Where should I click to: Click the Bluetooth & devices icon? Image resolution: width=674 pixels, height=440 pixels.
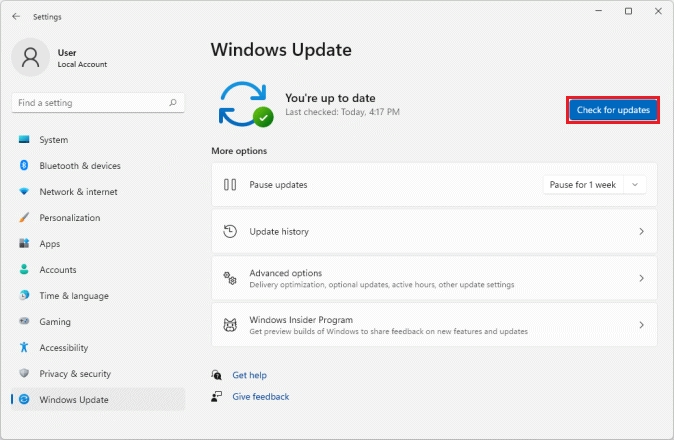point(24,166)
